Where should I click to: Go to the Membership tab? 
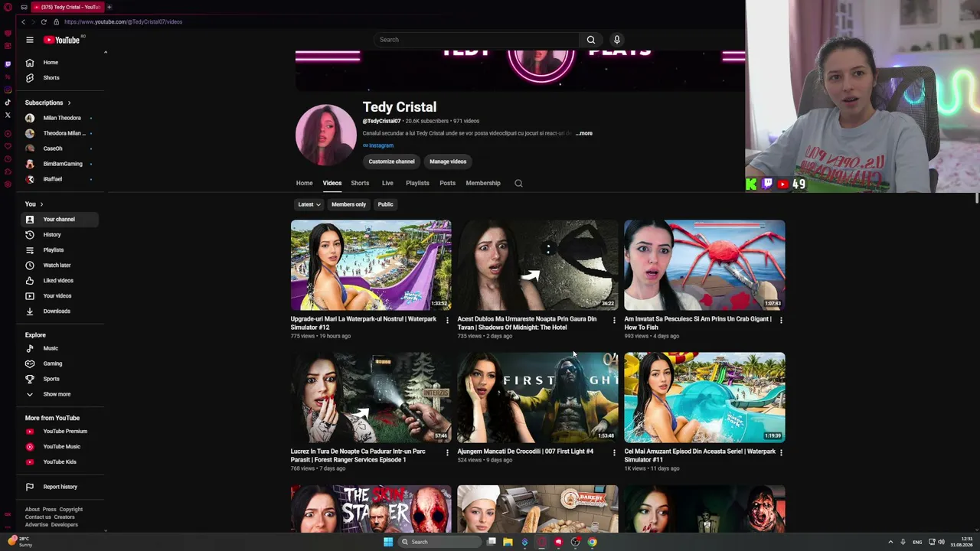483,183
